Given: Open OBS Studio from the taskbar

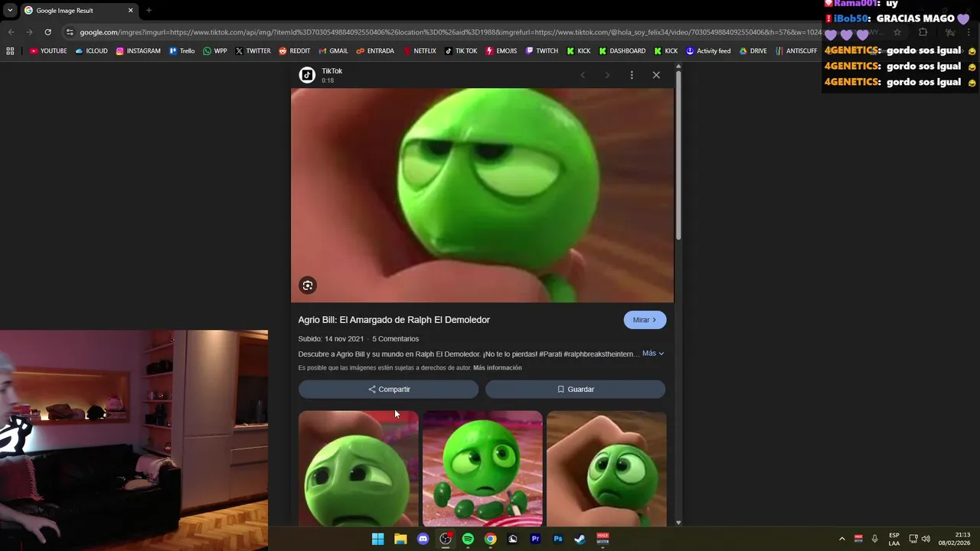Looking at the screenshot, I should pyautogui.click(x=446, y=539).
